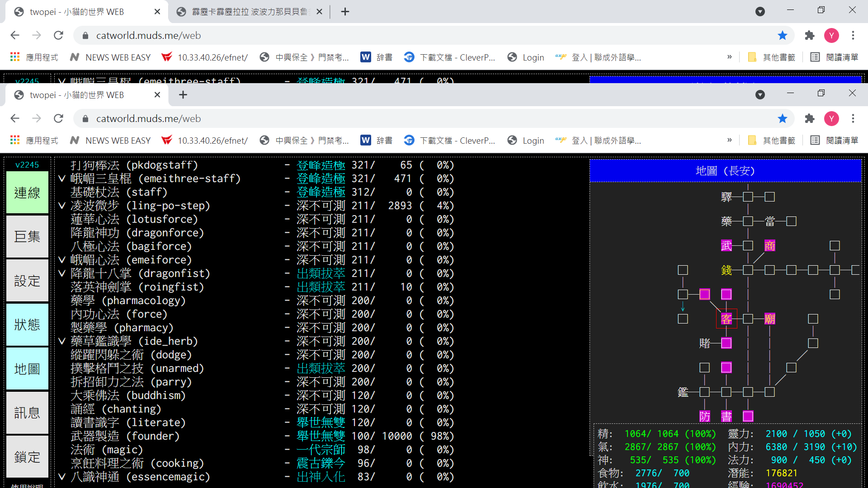Open extensions puzzle icon in the back window

810,35
